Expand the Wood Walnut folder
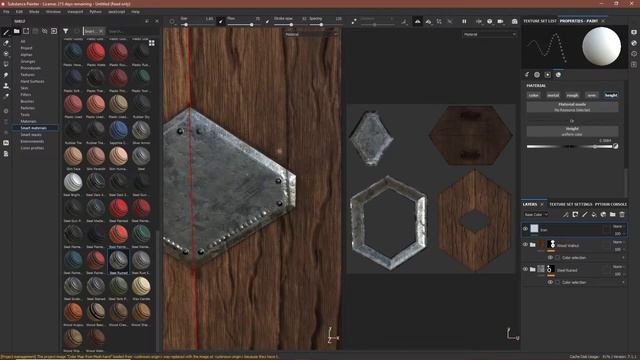The width and height of the screenshot is (640, 360). pos(533,244)
